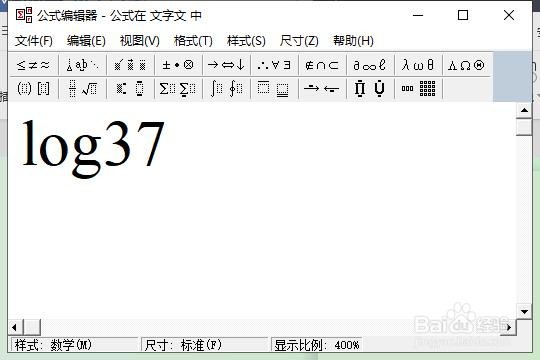540x360 pixels.
Task: Open the 文件(F) menu
Action: [34, 41]
